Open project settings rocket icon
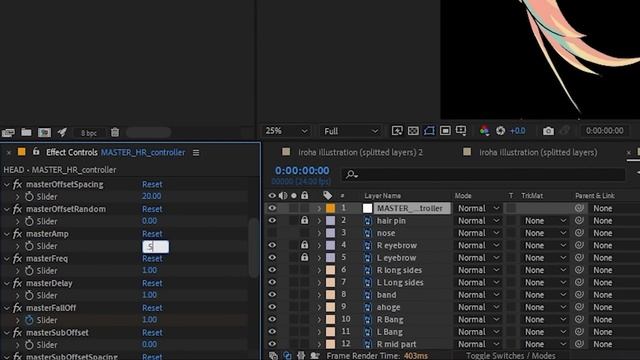 62,132
